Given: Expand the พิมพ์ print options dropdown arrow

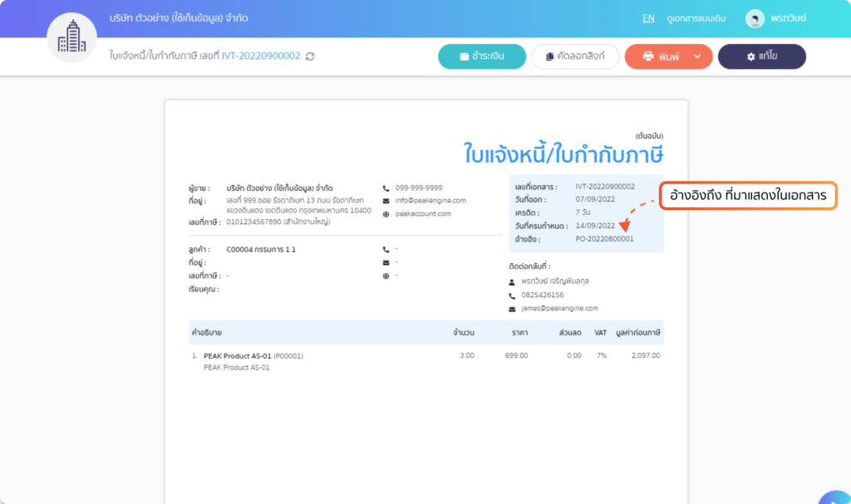Looking at the screenshot, I should click(x=697, y=56).
